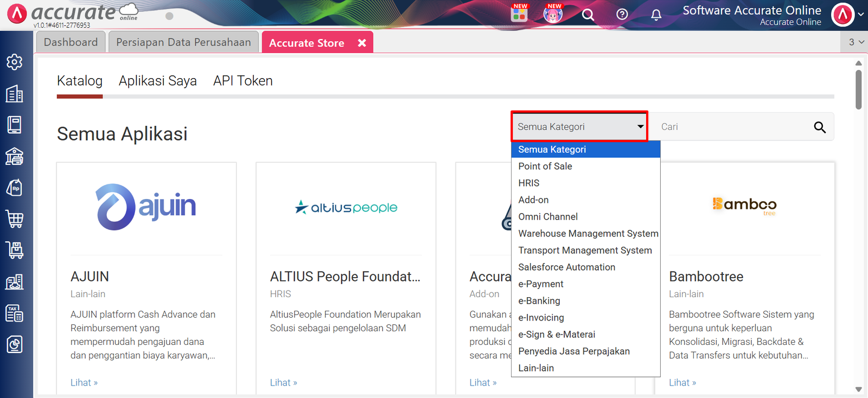Open the API Token tab
Image resolution: width=868 pixels, height=398 pixels.
pyautogui.click(x=243, y=81)
